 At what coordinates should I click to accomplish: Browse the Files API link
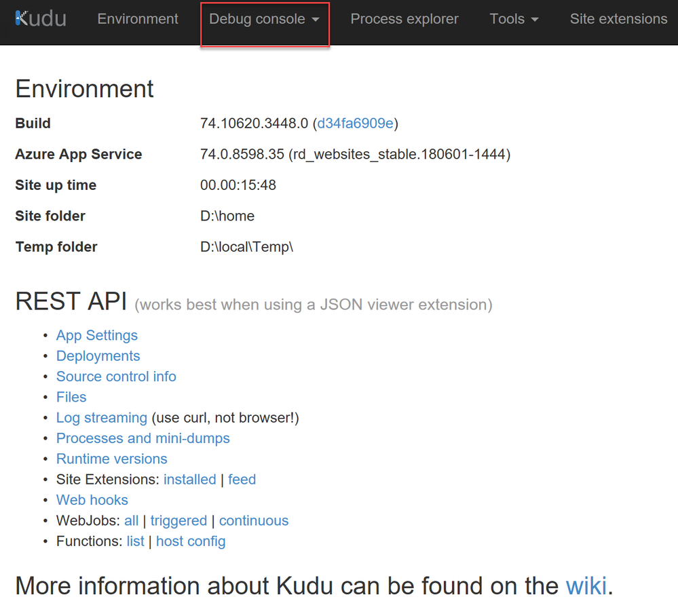click(71, 397)
